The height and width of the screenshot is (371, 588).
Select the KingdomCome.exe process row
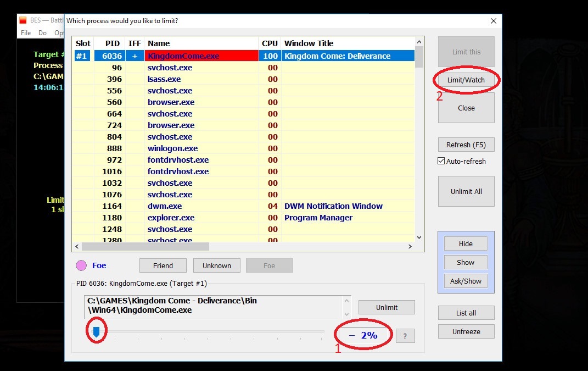(x=244, y=56)
